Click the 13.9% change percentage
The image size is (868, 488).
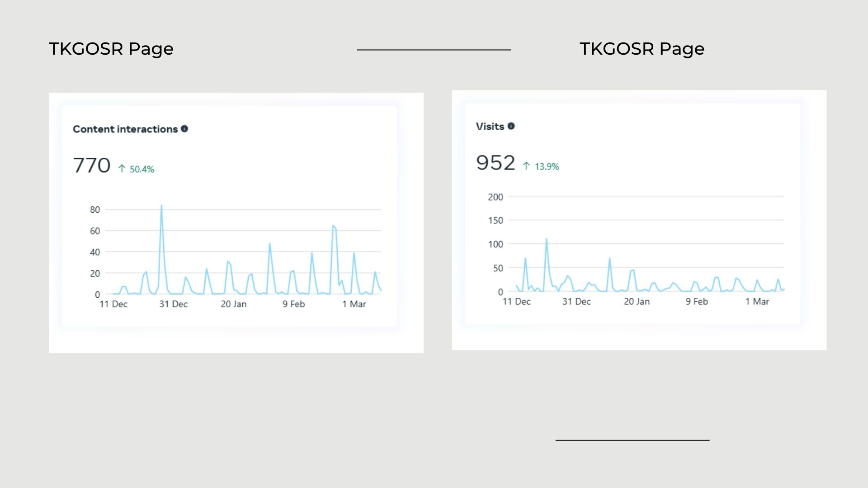coord(547,166)
